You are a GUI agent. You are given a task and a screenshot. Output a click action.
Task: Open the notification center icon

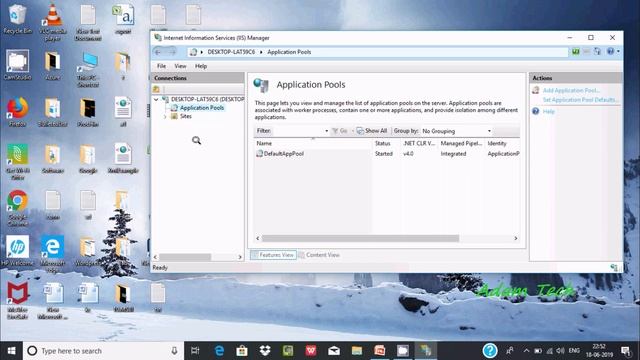(x=626, y=351)
